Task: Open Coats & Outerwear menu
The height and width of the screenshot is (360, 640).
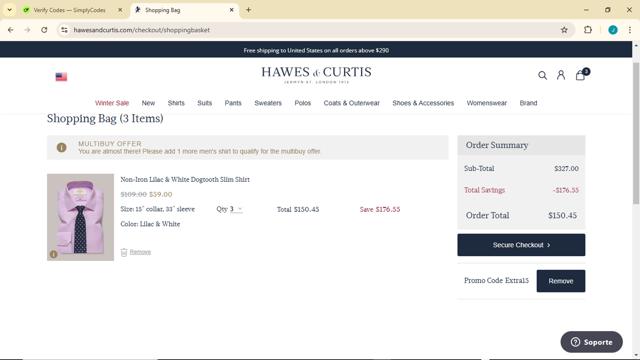Action: click(x=351, y=103)
